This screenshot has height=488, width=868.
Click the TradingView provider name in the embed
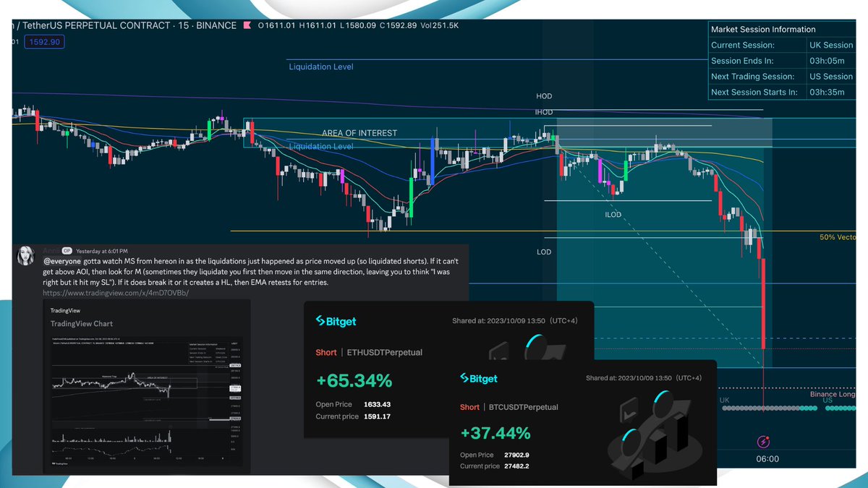(66, 310)
